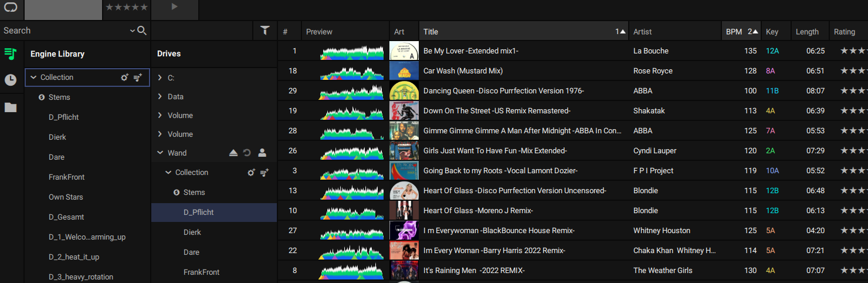Sort tracks by BPM column header
Viewport: 868px width, 283px height.
pyautogui.click(x=741, y=32)
